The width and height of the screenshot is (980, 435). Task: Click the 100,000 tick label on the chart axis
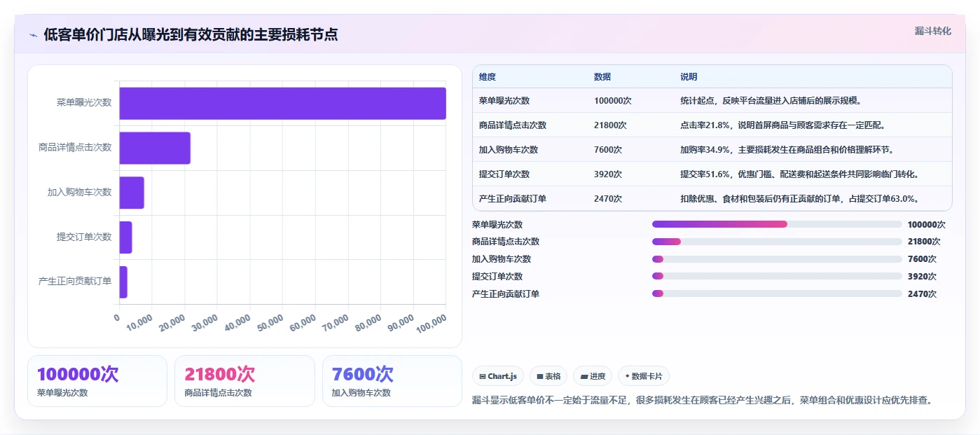[432, 325]
